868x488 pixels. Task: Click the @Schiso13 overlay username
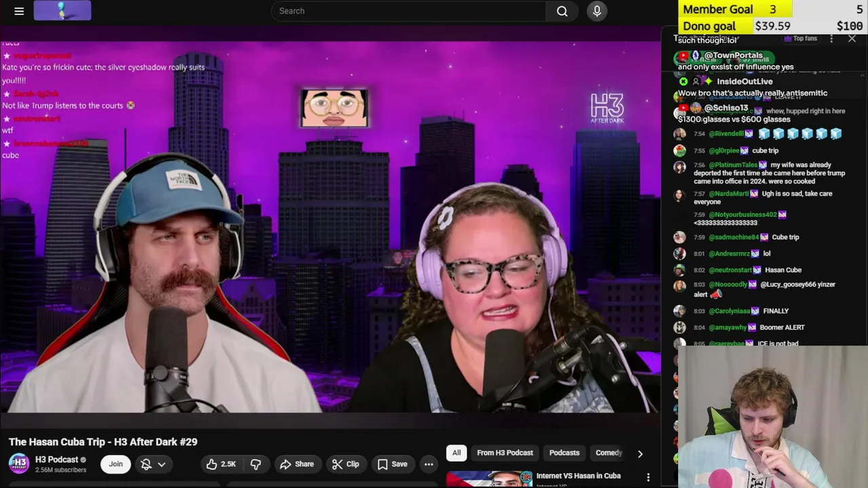click(726, 108)
